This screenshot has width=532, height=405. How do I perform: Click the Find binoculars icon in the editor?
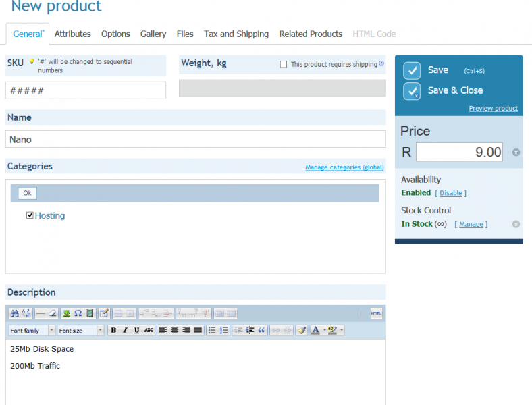15,313
